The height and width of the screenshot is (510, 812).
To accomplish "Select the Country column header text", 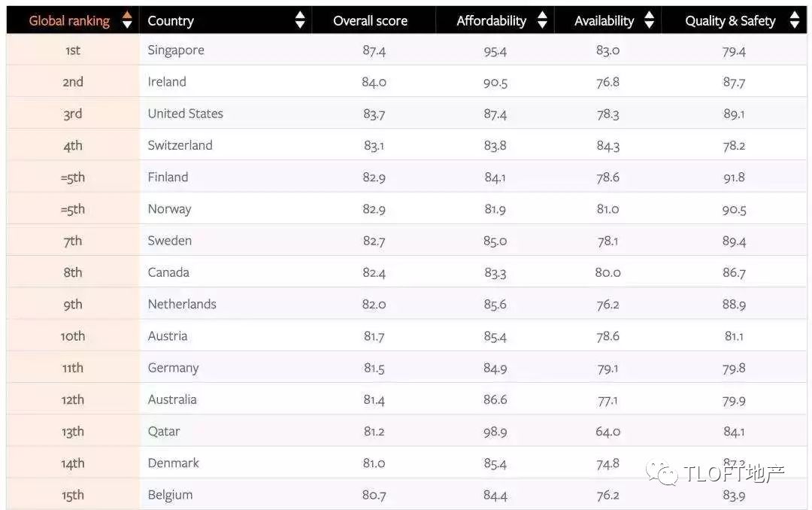I will (x=171, y=21).
